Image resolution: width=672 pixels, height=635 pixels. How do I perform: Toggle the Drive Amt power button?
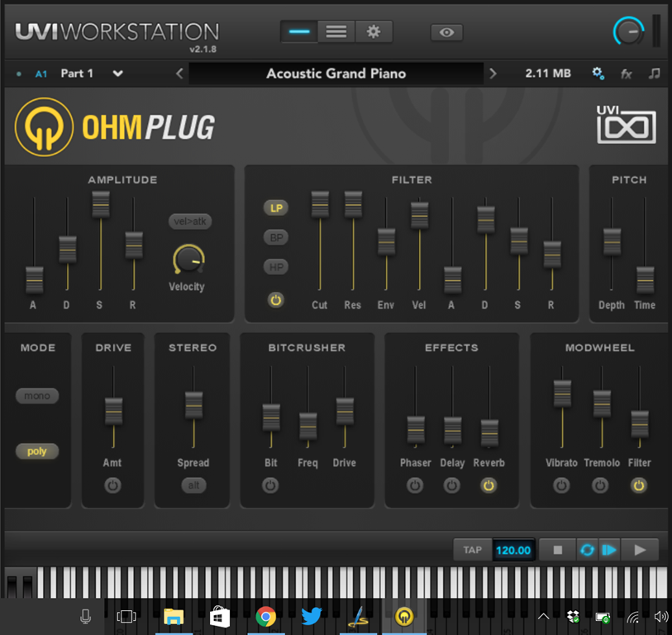[x=112, y=485]
